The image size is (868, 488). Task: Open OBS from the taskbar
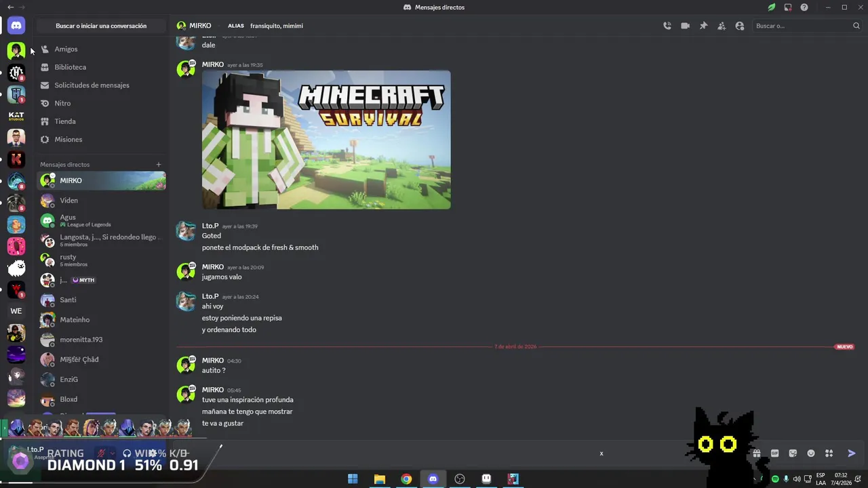tap(460, 479)
